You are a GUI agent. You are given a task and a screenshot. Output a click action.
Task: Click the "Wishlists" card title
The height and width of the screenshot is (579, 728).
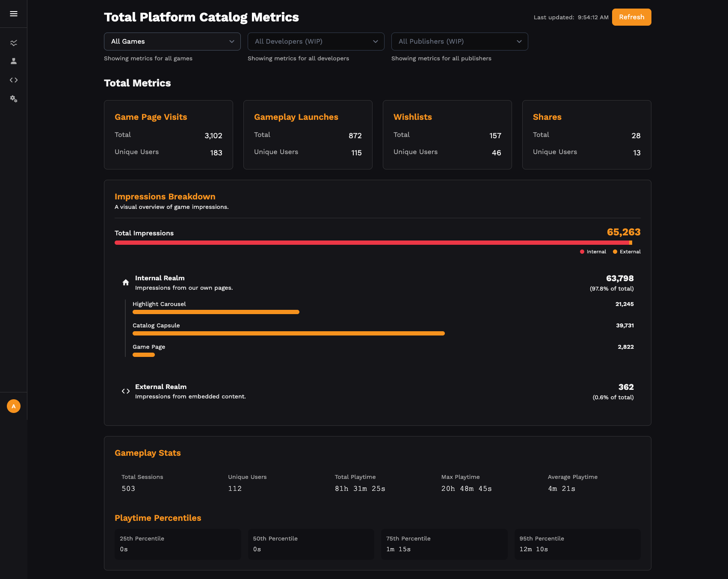pyautogui.click(x=413, y=117)
